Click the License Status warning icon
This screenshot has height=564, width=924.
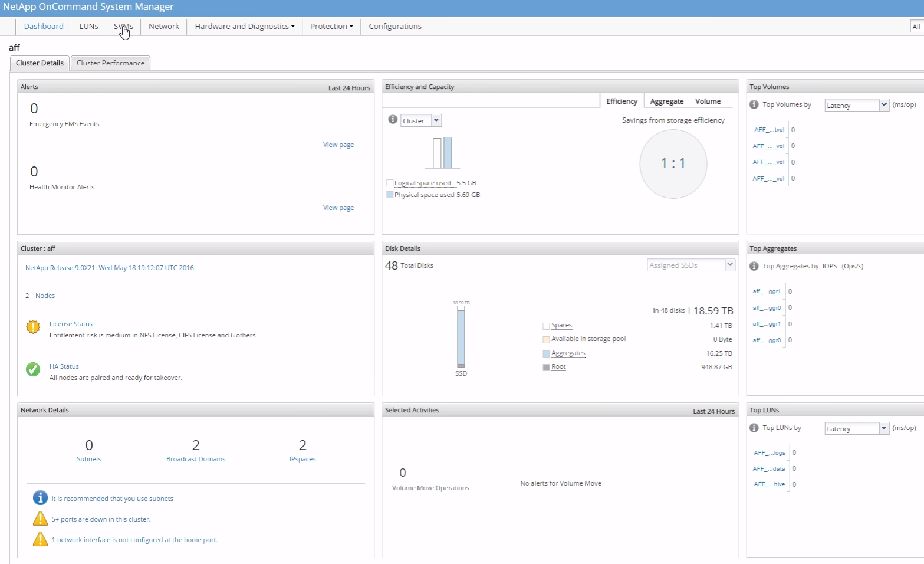33,326
